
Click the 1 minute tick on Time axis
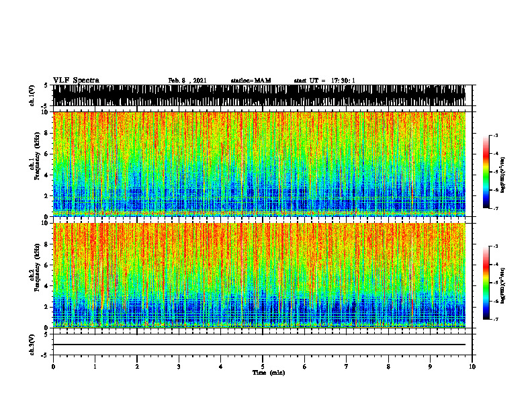tap(95, 367)
